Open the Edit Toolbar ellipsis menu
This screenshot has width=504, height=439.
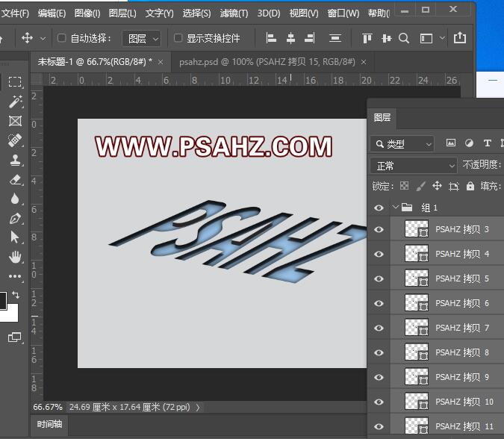[x=15, y=276]
